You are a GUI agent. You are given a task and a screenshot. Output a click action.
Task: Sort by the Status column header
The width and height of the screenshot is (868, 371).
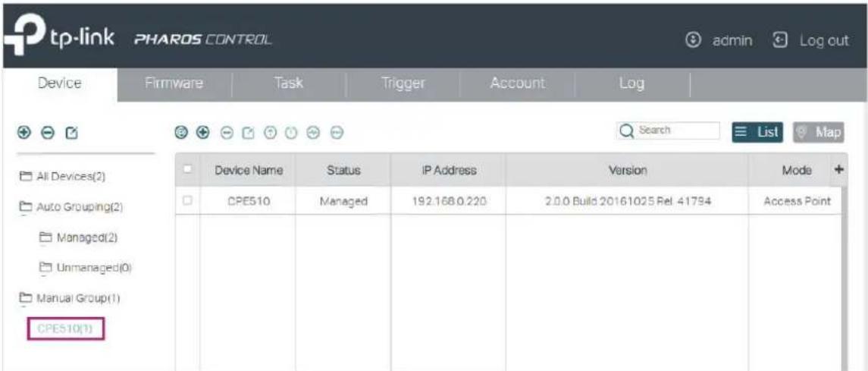coord(343,169)
